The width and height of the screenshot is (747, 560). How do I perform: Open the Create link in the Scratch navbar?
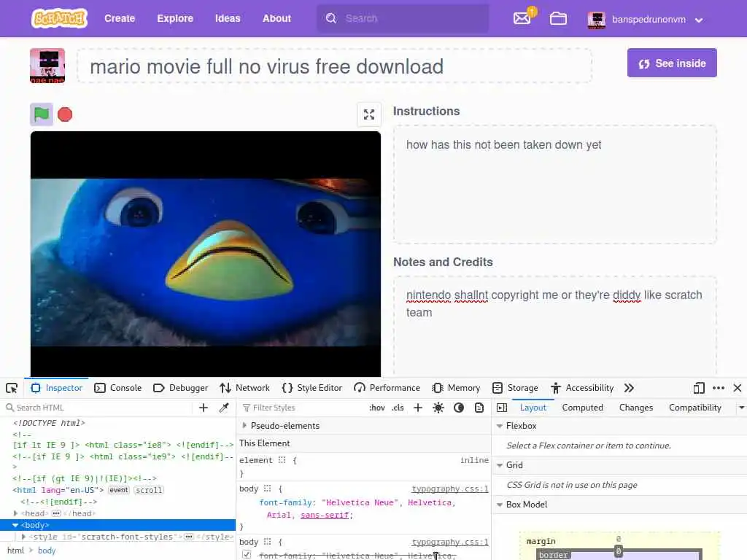(120, 18)
